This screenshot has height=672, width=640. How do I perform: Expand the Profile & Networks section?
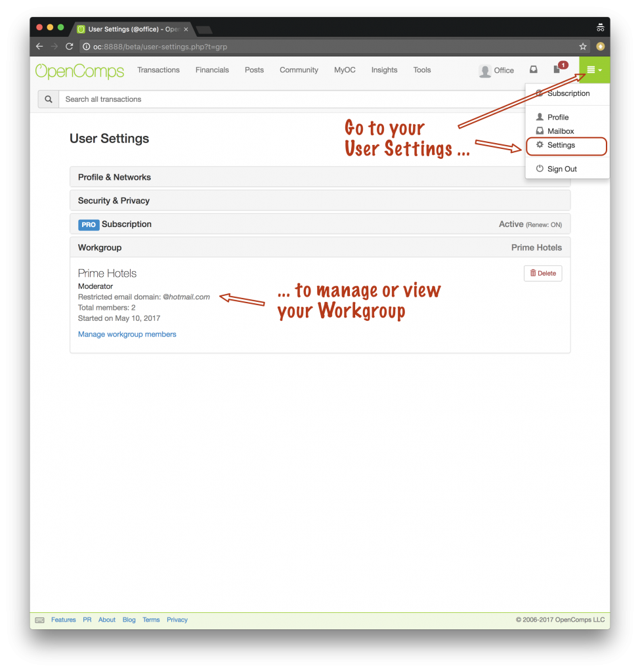(320, 177)
